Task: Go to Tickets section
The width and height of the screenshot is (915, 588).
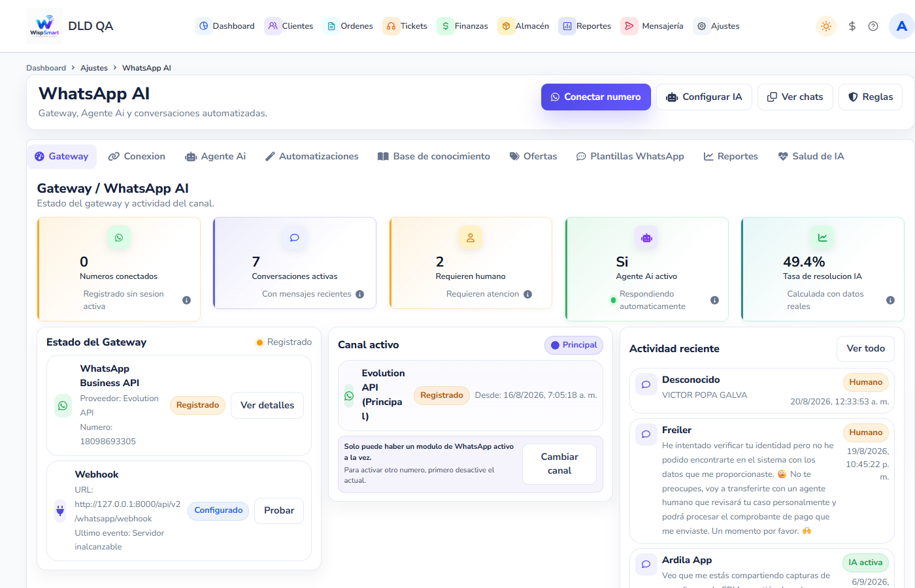Action: click(x=406, y=26)
